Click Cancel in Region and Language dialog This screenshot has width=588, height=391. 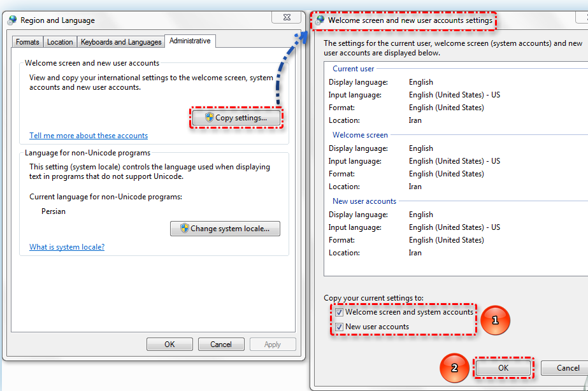221,345
